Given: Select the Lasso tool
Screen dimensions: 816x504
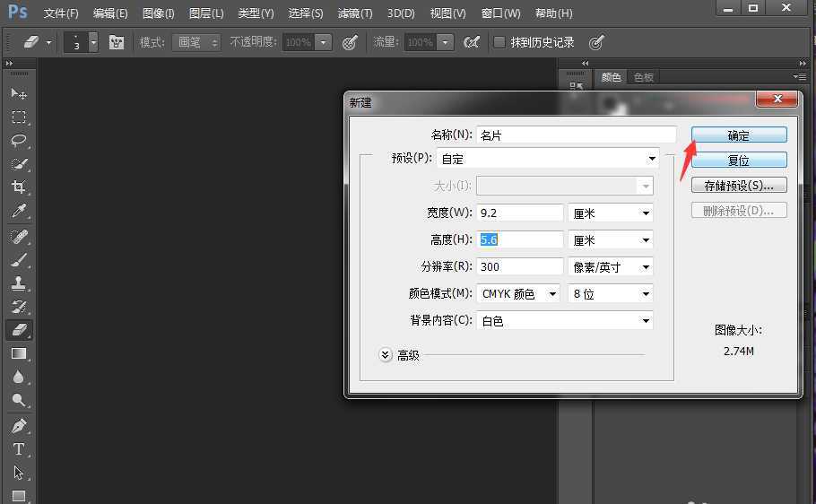Looking at the screenshot, I should click(x=18, y=141).
